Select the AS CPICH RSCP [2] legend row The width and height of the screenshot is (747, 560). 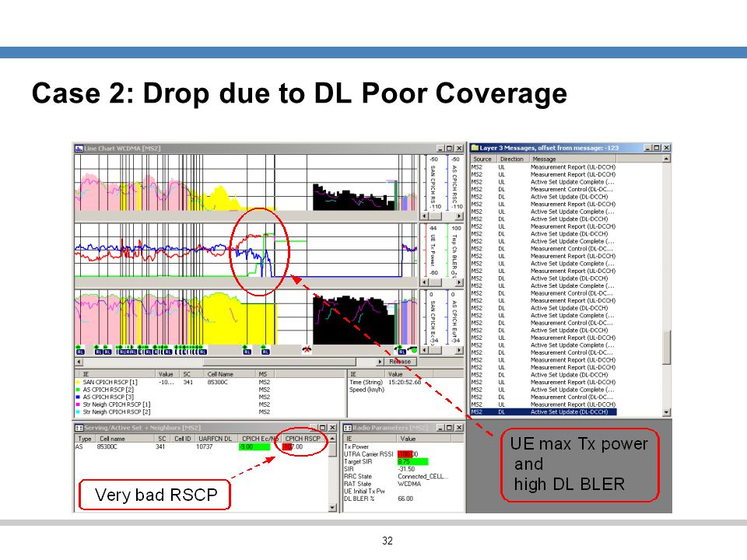[x=210, y=390]
